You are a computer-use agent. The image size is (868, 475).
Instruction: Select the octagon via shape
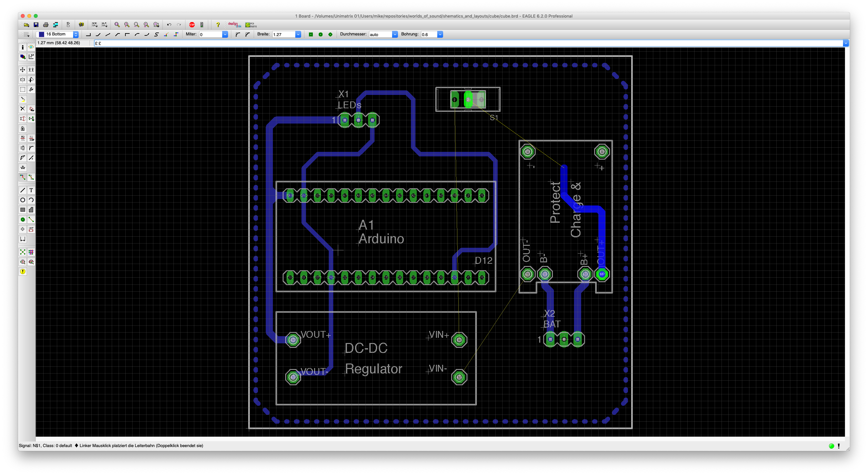point(330,34)
